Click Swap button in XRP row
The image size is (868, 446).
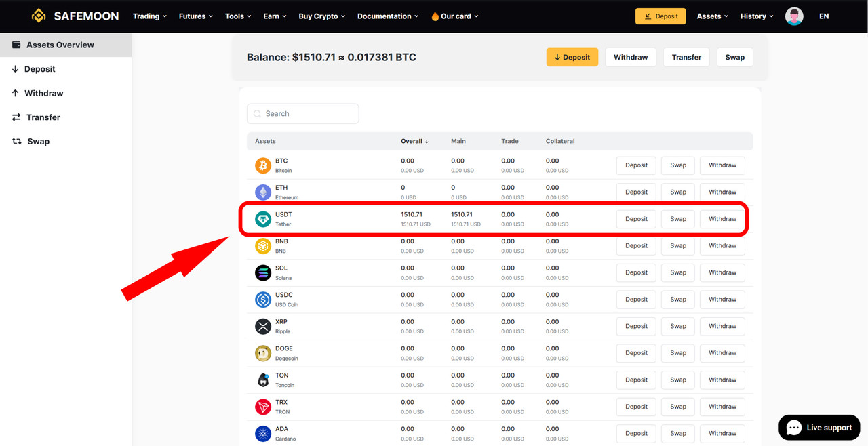click(x=678, y=326)
